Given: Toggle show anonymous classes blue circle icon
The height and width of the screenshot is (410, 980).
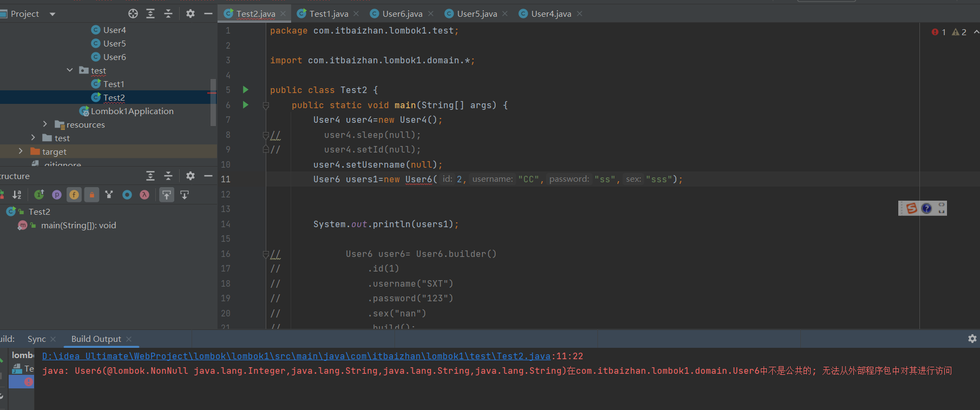Looking at the screenshot, I should (x=127, y=195).
